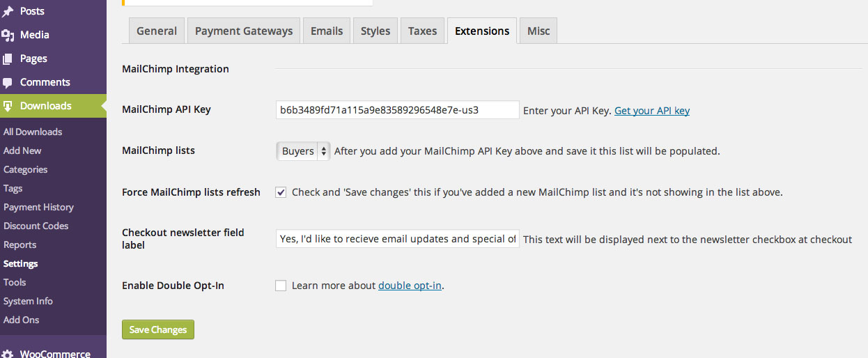This screenshot has height=358, width=868.
Task: Open the MailChimp lists Buyers dropdown
Action: click(x=303, y=151)
